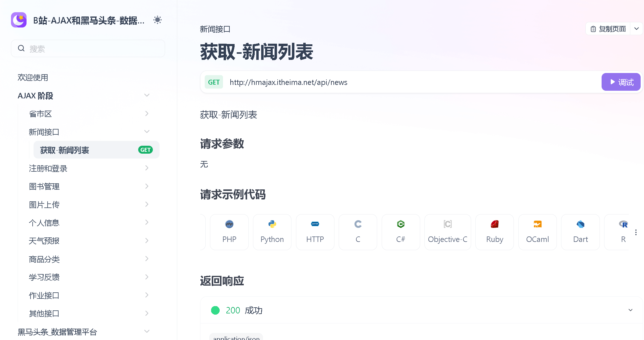Image resolution: width=644 pixels, height=340 pixels.
Task: Expand the 省市区 folder
Action: click(147, 114)
